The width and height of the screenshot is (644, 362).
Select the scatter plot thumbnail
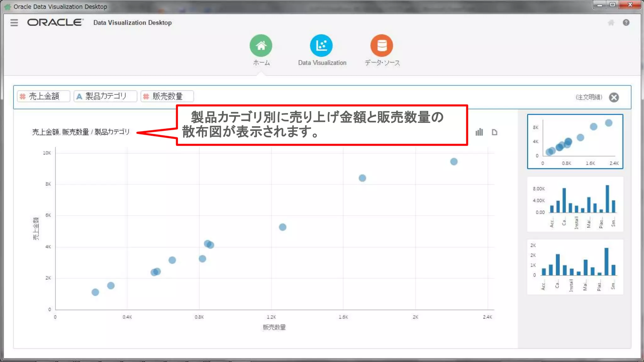575,141
